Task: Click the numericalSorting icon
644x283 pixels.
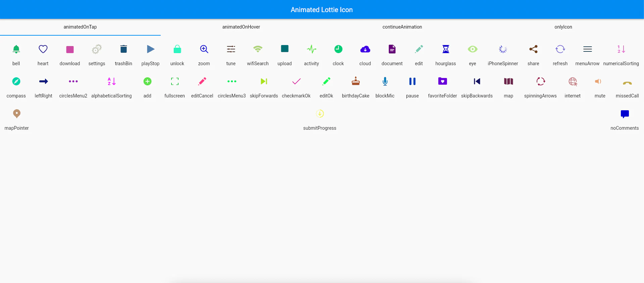Action: (x=621, y=49)
